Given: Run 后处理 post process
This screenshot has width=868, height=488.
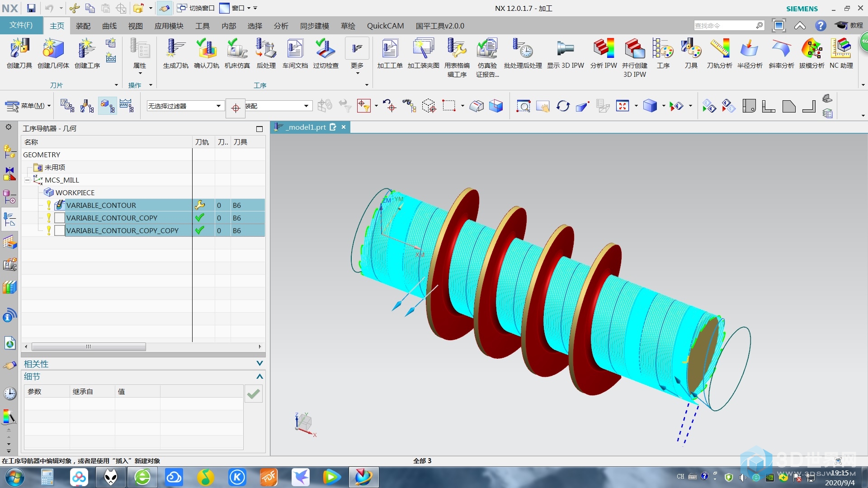Looking at the screenshot, I should coord(266,49).
